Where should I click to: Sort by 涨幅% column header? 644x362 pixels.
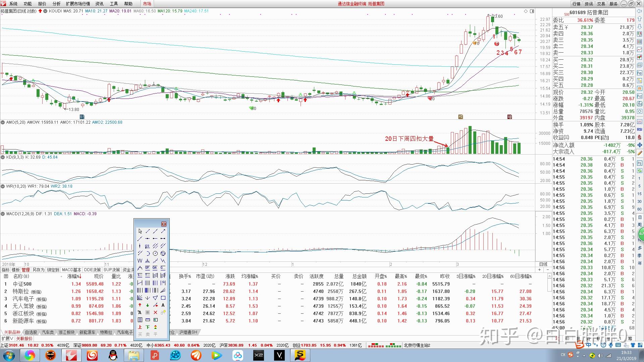[x=74, y=276]
